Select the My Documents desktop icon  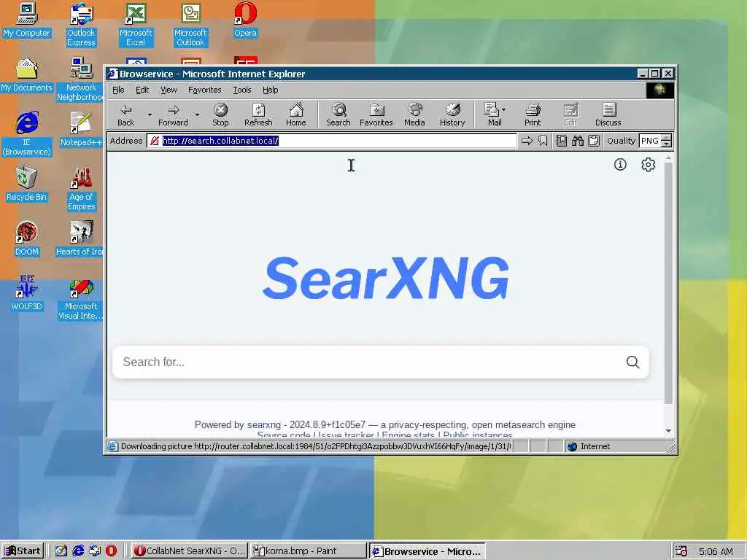tap(26, 75)
